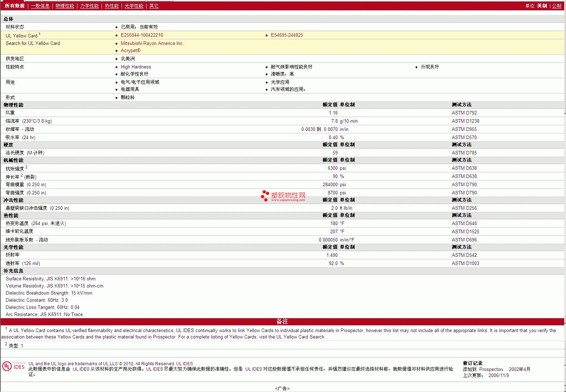Image resolution: width=566 pixels, height=392 pixels.
Task: Click ASTM D1525 test method
Action: pyautogui.click(x=465, y=232)
